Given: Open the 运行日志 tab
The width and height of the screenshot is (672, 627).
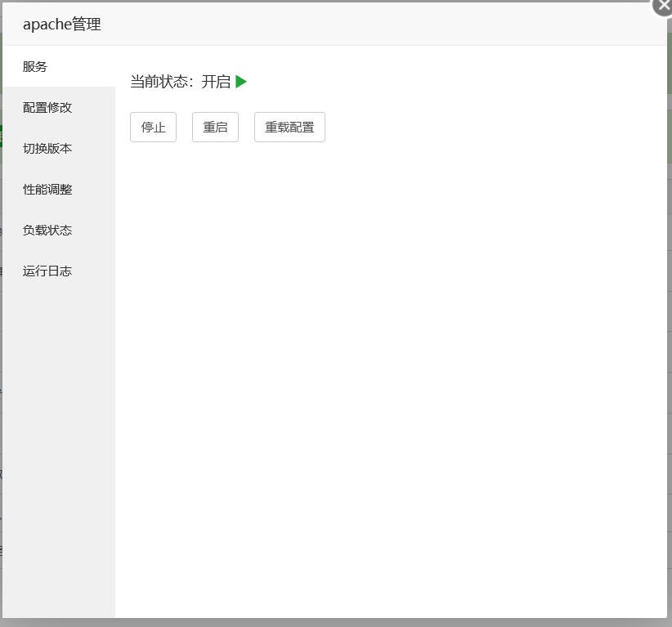Looking at the screenshot, I should coord(47,271).
